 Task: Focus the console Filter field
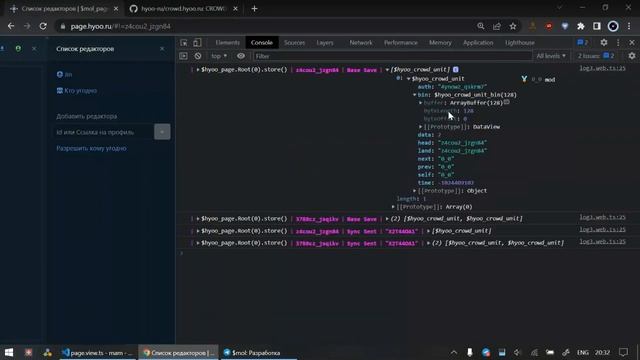(392, 56)
